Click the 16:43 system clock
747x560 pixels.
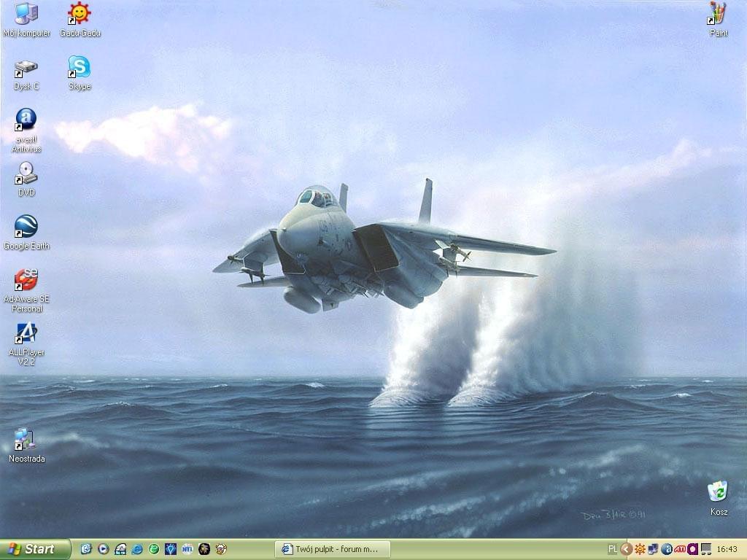click(727, 550)
